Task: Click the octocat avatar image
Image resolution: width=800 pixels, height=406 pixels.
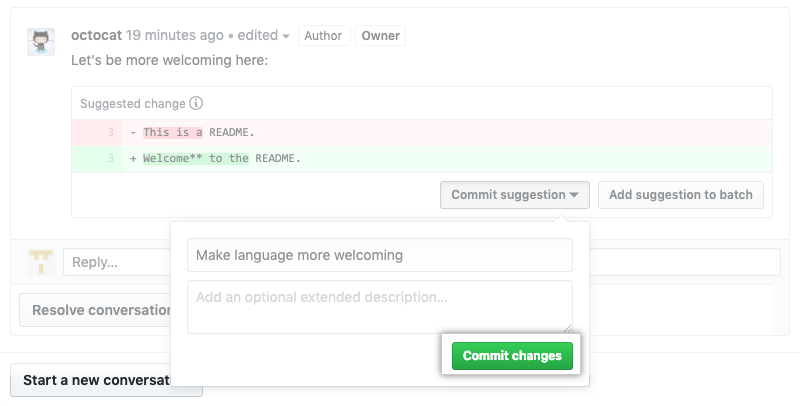Action: 41,42
